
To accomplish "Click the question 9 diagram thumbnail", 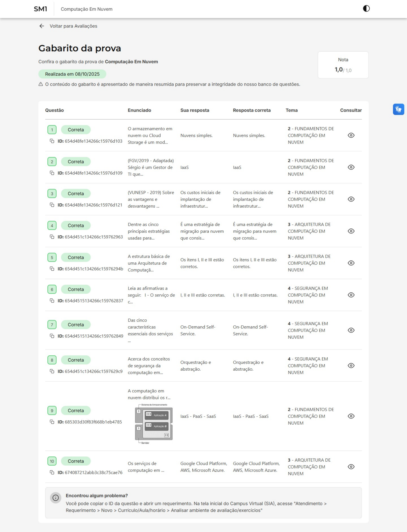I will (x=154, y=424).
